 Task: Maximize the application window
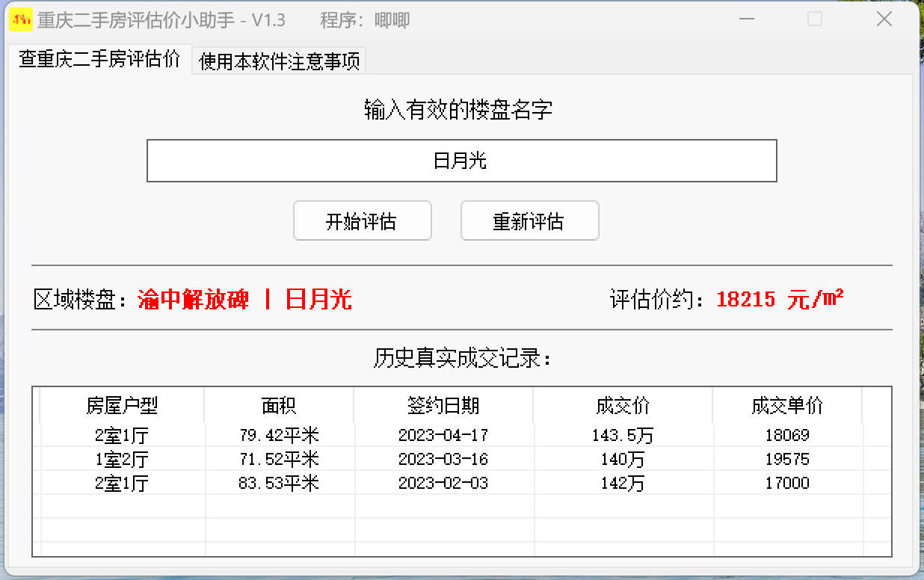pos(815,19)
